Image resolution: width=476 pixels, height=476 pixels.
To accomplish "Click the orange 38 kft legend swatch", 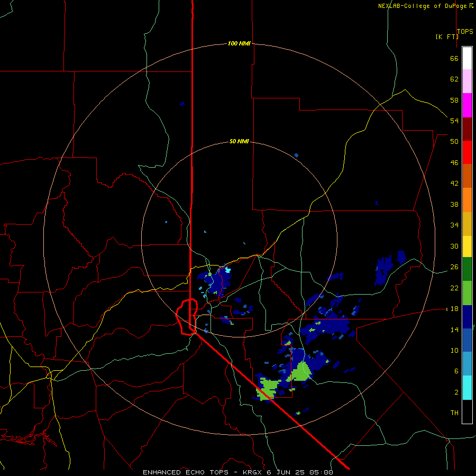I will point(467,200).
